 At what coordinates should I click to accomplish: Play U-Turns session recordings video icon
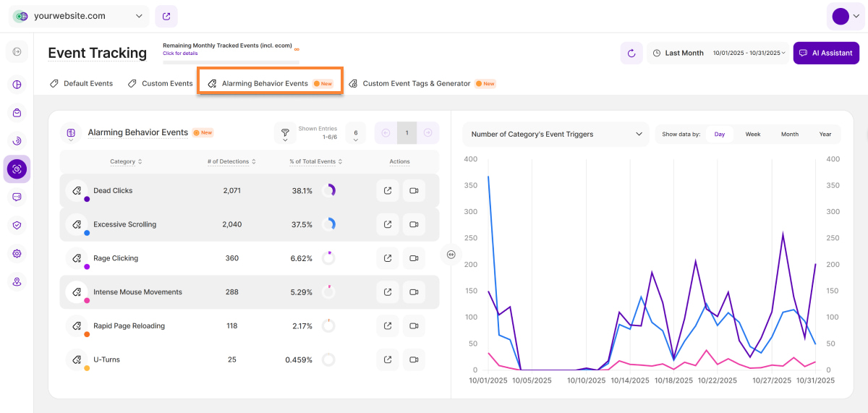[414, 359]
